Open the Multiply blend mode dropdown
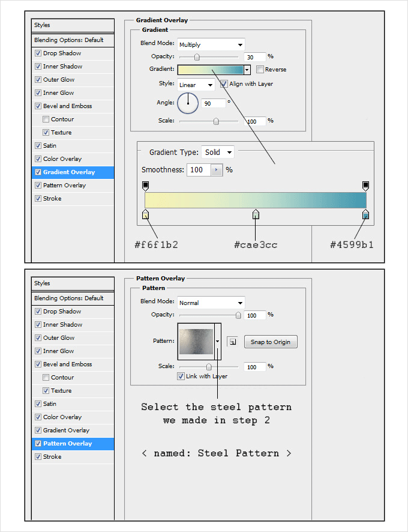This screenshot has height=532, width=408. (x=211, y=44)
